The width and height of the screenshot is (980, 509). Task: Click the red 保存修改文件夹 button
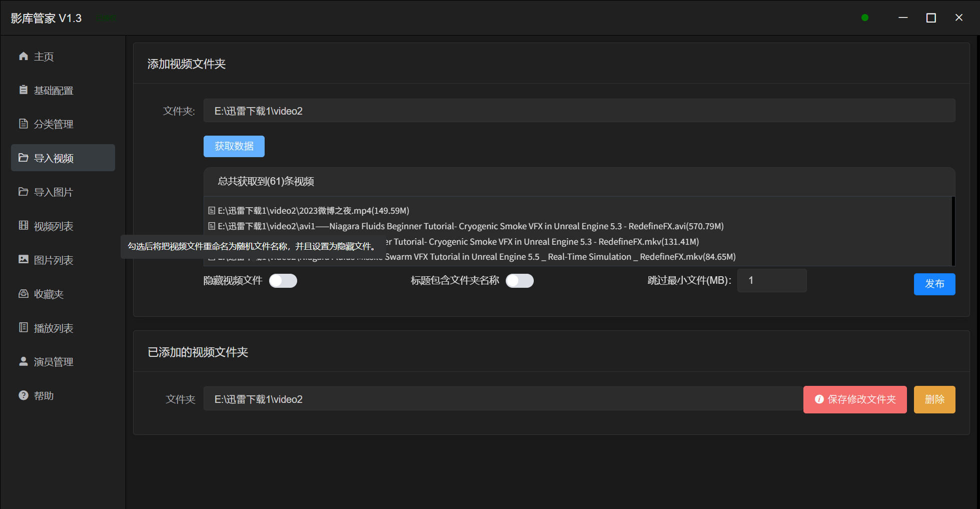[854, 399]
